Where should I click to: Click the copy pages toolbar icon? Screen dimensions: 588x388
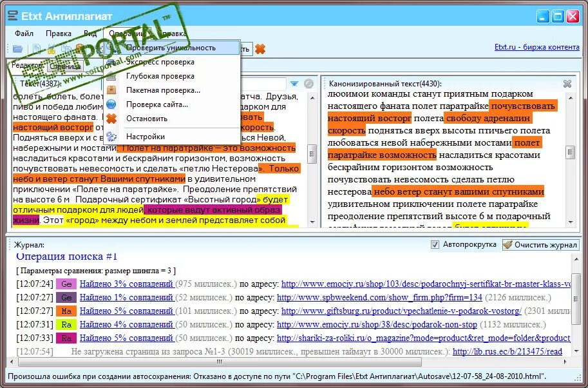click(x=66, y=49)
